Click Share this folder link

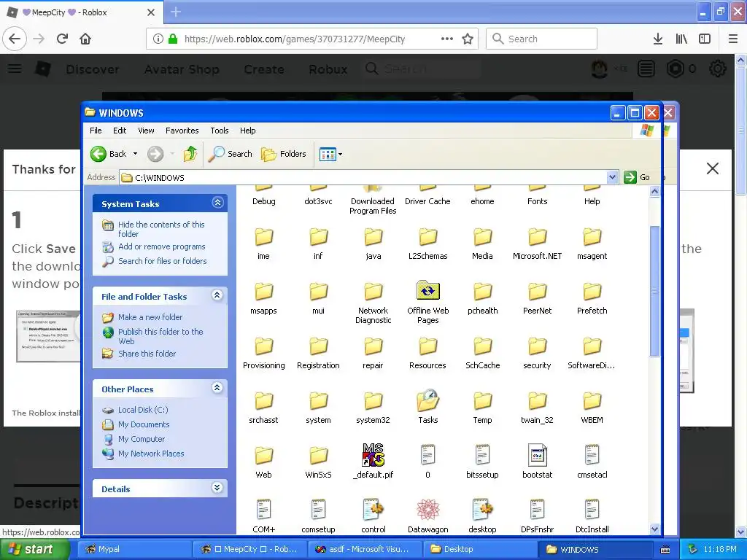147,354
